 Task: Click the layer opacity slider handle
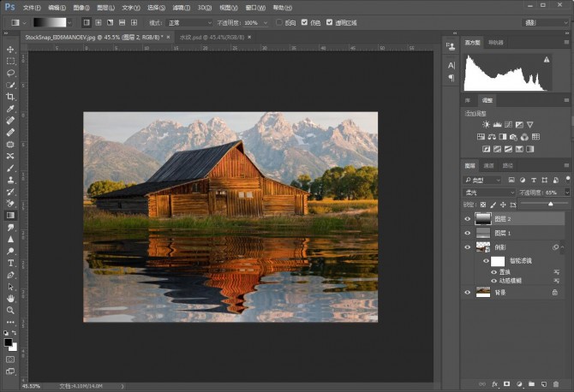[551, 204]
